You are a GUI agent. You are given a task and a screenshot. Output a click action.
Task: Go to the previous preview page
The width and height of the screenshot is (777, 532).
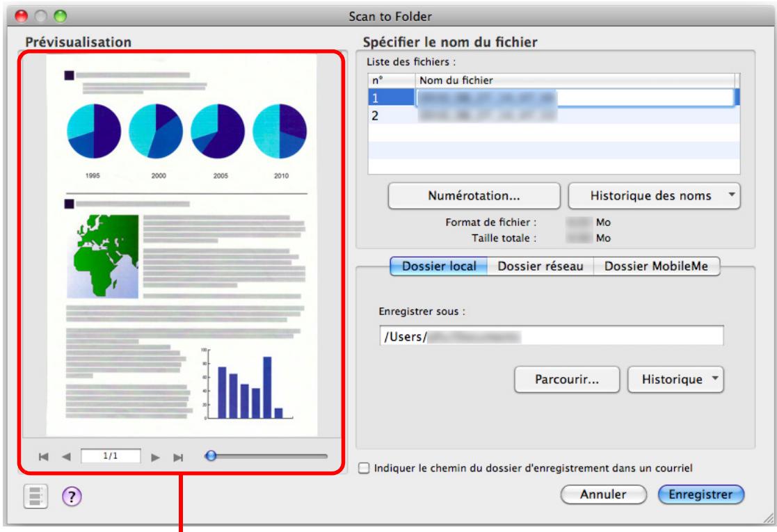coord(66,457)
